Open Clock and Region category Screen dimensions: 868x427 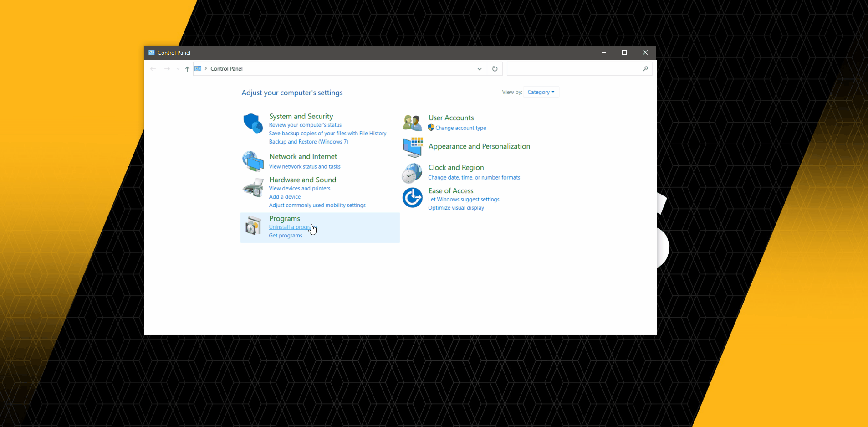456,167
